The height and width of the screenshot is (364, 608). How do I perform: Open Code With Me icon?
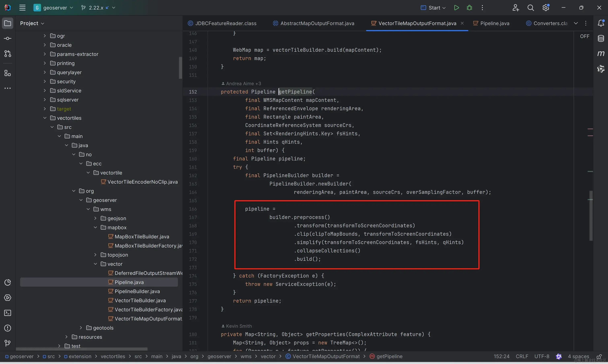[x=515, y=8]
